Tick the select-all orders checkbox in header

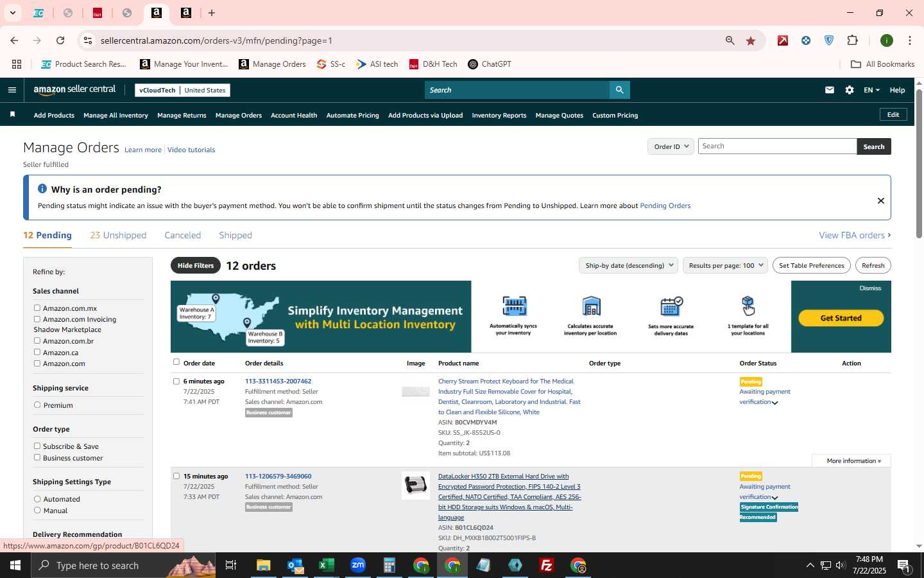(x=176, y=362)
